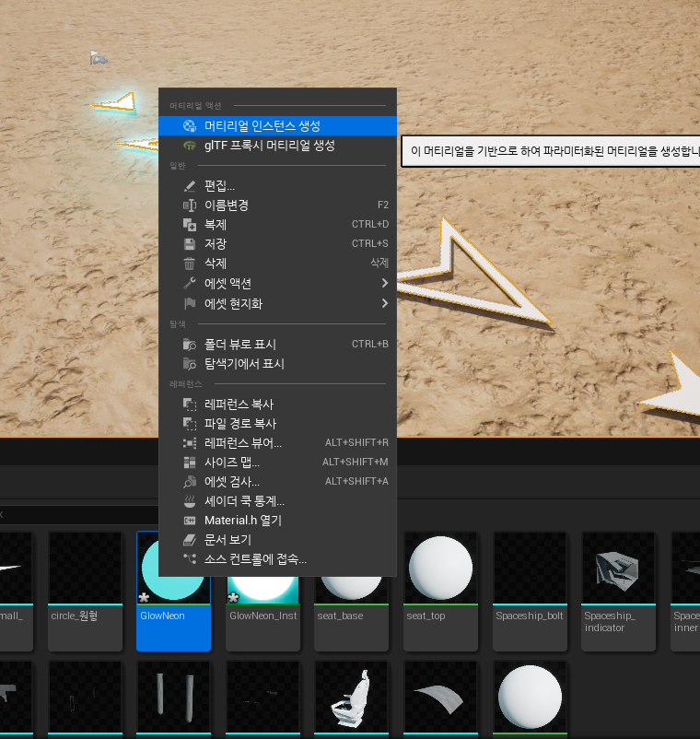The height and width of the screenshot is (739, 700).
Task: Open 에셋 검사... from the menu
Action: [x=277, y=482]
